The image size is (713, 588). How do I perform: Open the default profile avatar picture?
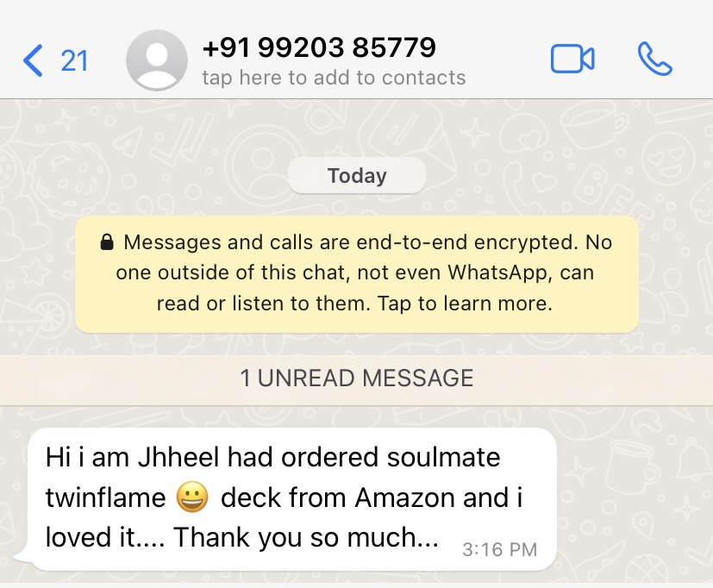(x=157, y=60)
